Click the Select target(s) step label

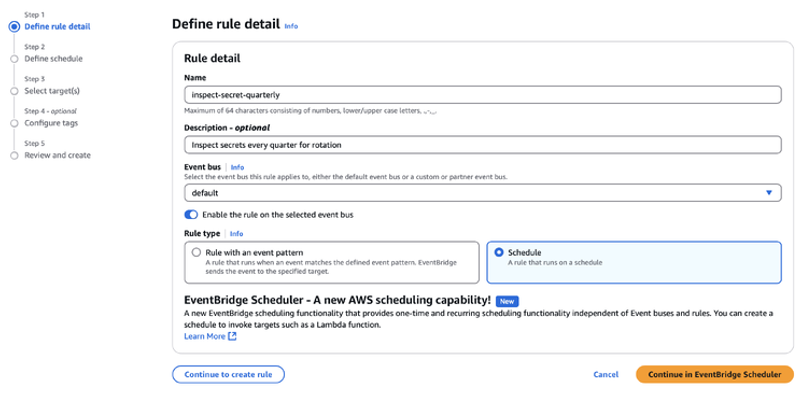click(x=52, y=91)
